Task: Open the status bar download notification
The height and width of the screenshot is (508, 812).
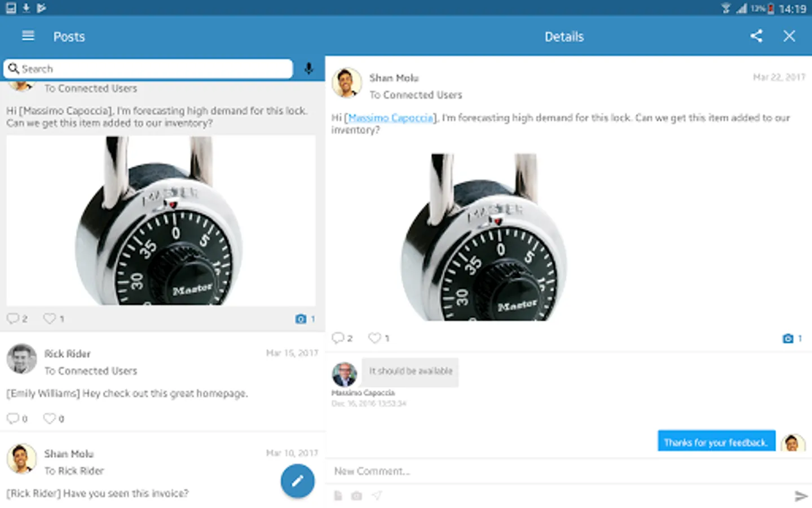Action: 26,8
